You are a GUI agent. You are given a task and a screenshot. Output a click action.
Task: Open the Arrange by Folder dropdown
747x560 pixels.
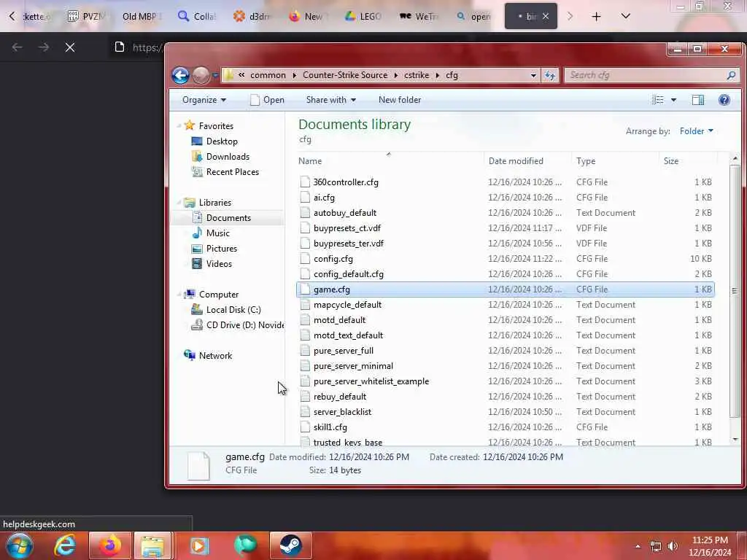coord(696,131)
